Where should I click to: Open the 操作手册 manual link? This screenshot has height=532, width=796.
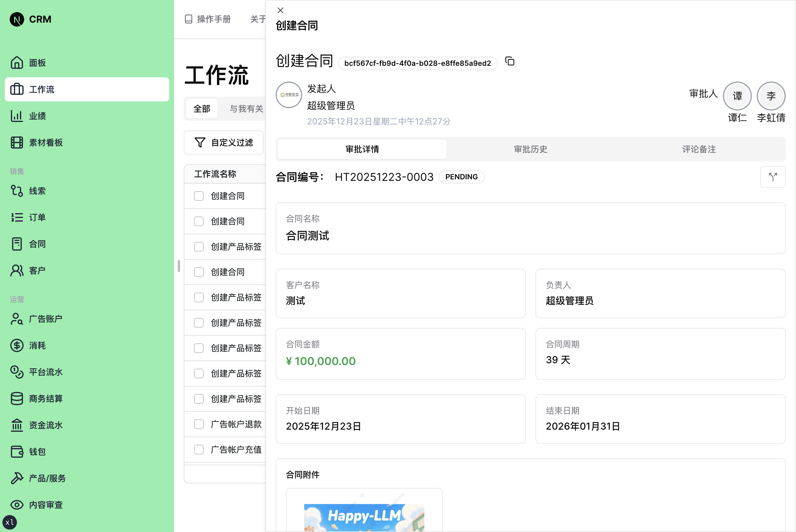[x=208, y=19]
